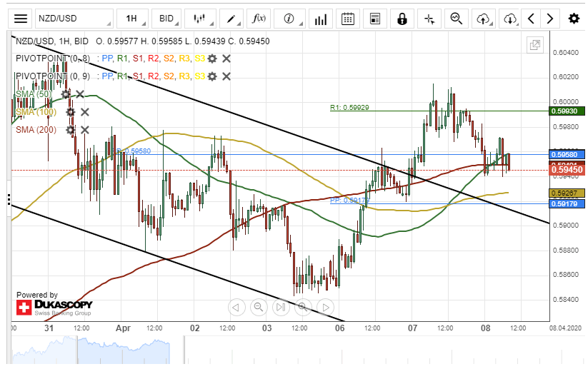Pop out chart into new window
Screen dimensions: 588x369
coord(534,46)
